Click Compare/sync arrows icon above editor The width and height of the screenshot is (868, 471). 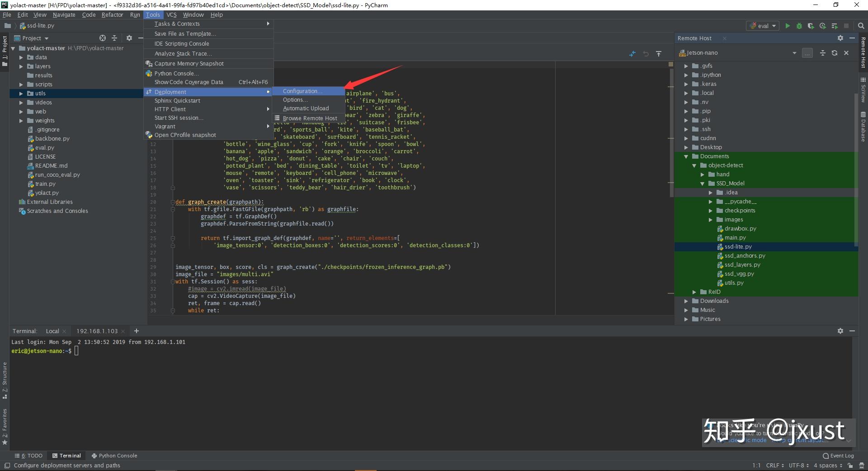(632, 54)
